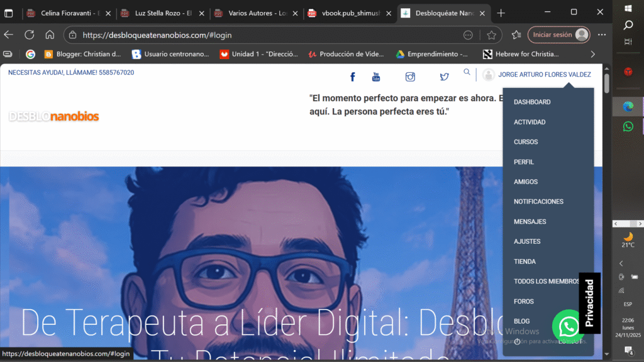Open the Privacidad side tab
The height and width of the screenshot is (362, 644).
(x=589, y=303)
